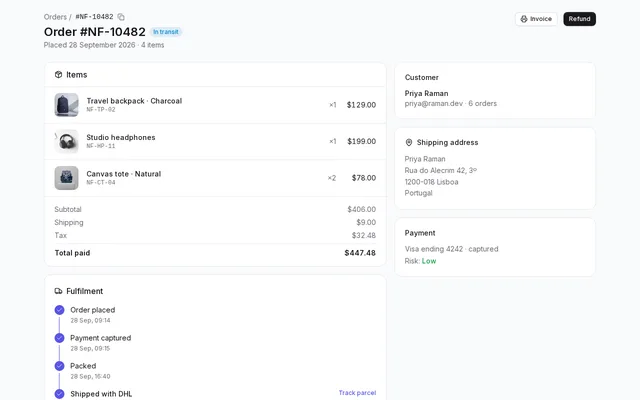Click the customer name under Customer heading
640x400 pixels.
click(427, 93)
